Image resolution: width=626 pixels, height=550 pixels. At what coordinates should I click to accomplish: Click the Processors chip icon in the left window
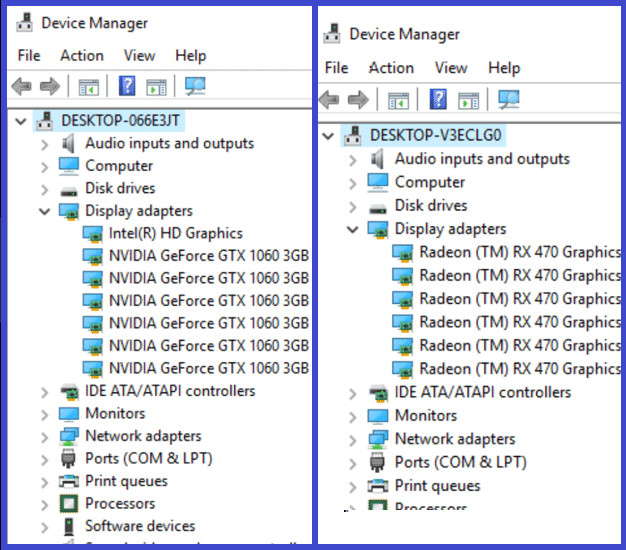tap(69, 503)
